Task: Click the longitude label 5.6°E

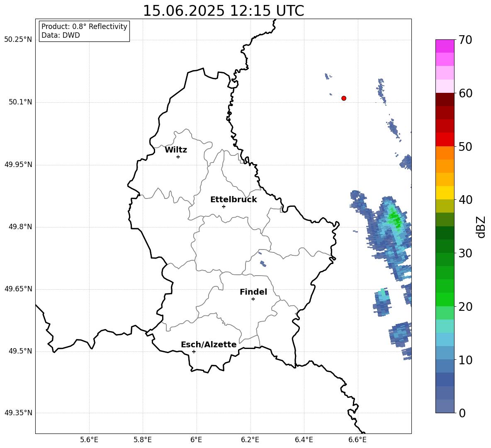Action: point(89,440)
